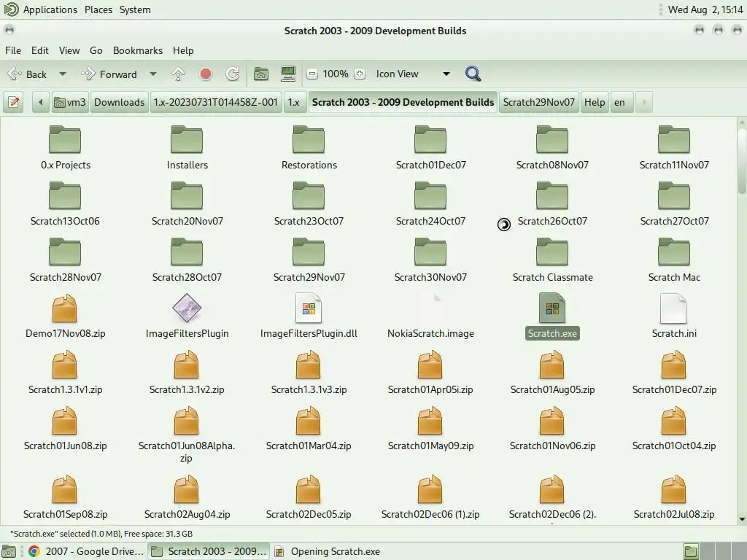Open the Go menu

click(x=96, y=50)
